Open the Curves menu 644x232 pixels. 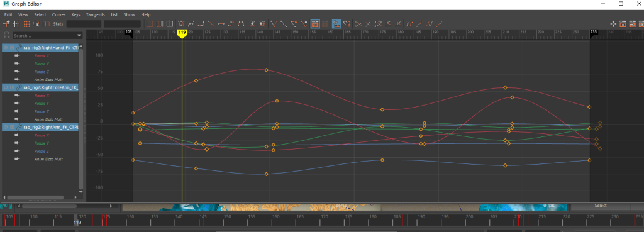pyautogui.click(x=58, y=15)
